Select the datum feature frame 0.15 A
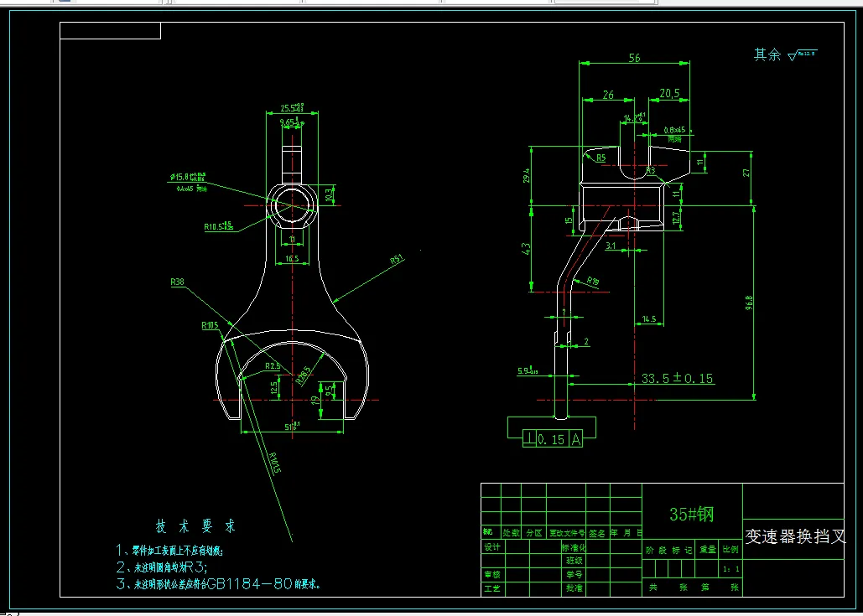 click(x=555, y=437)
